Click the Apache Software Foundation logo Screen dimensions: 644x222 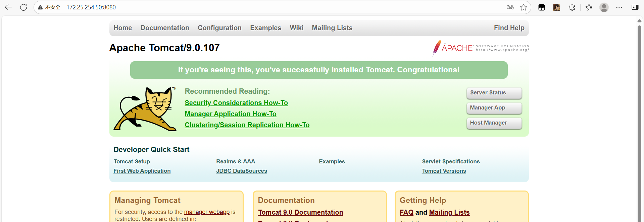click(x=481, y=48)
